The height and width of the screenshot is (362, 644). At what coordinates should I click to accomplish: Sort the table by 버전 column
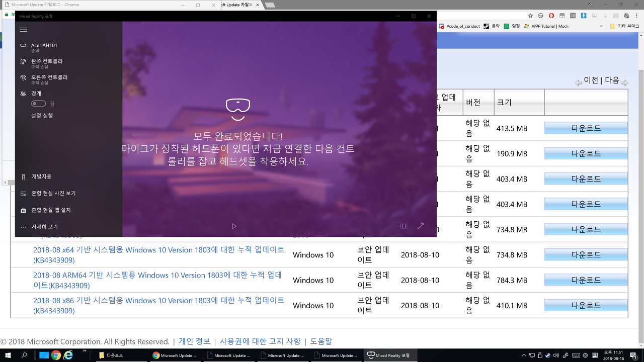coord(473,103)
